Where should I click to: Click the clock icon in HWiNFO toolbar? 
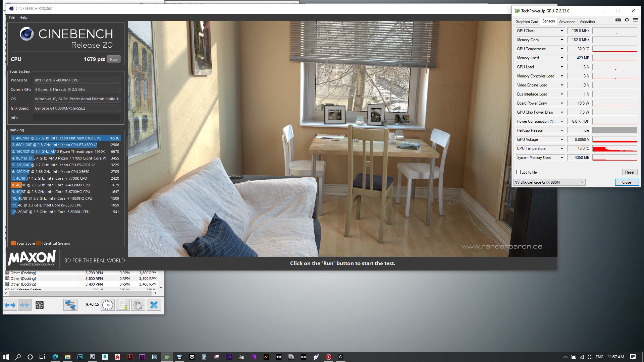tap(108, 305)
